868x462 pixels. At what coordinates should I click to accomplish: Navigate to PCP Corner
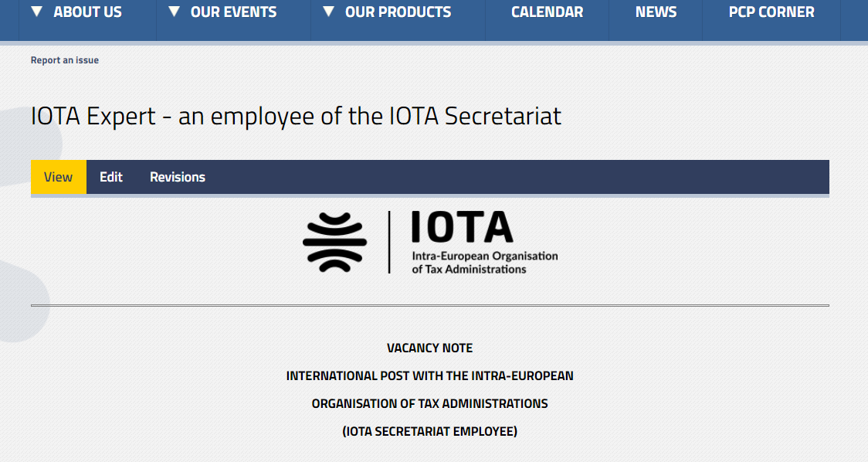(x=771, y=12)
